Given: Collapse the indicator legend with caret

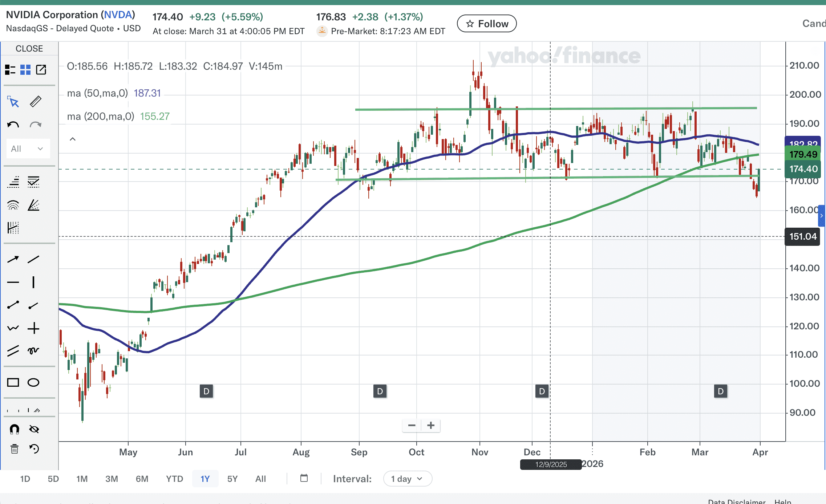Looking at the screenshot, I should [x=73, y=139].
